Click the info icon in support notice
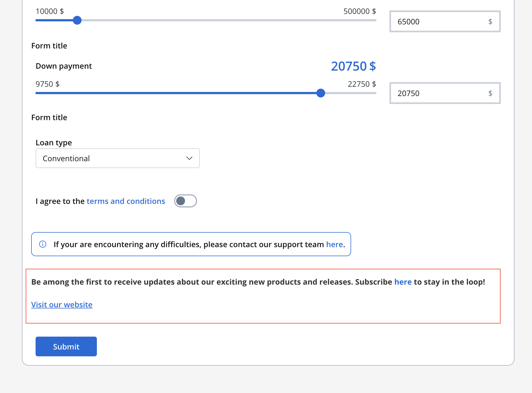This screenshot has height=393, width=532. [43, 244]
